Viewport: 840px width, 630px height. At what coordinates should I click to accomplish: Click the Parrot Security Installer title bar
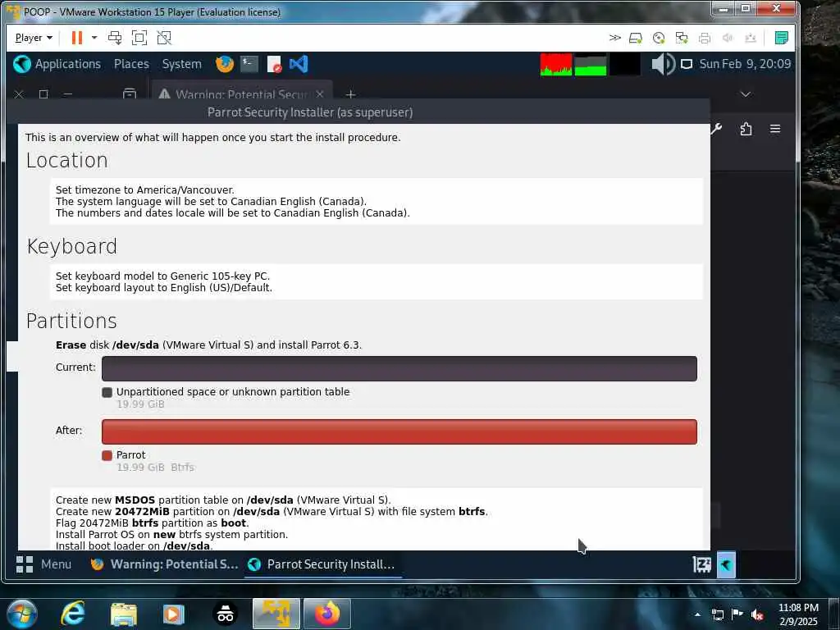click(358, 112)
